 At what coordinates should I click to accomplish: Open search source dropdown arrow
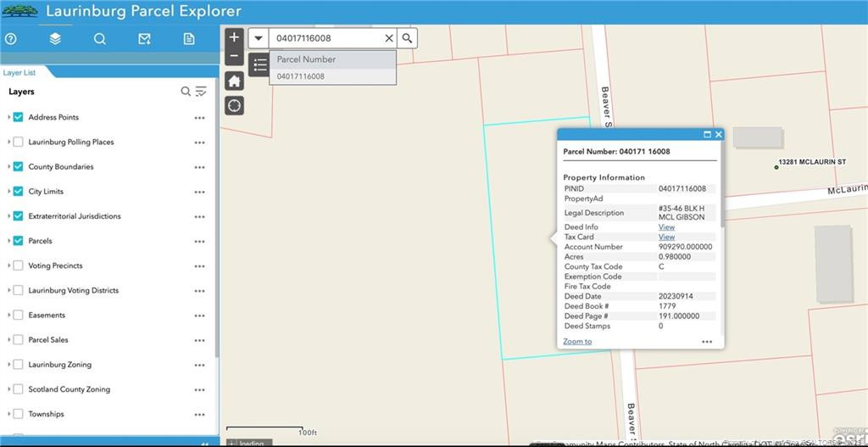pyautogui.click(x=258, y=38)
